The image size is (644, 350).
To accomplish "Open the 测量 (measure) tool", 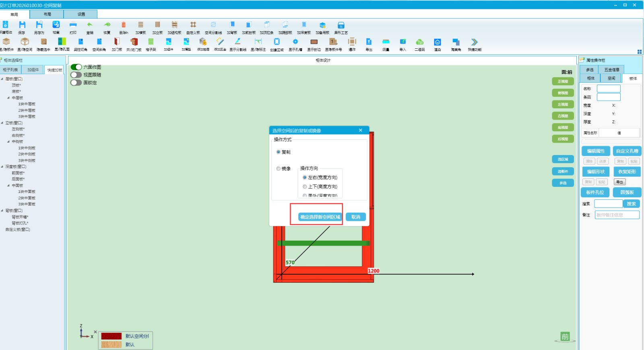I will click(386, 42).
